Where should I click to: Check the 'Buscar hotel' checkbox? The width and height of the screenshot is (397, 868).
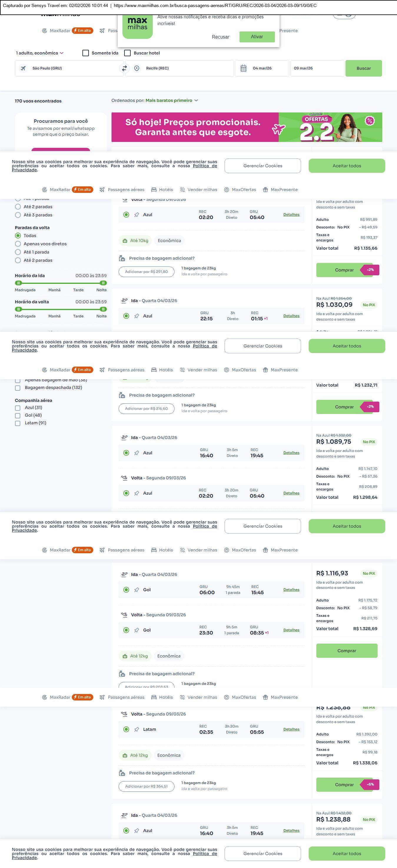point(128,53)
